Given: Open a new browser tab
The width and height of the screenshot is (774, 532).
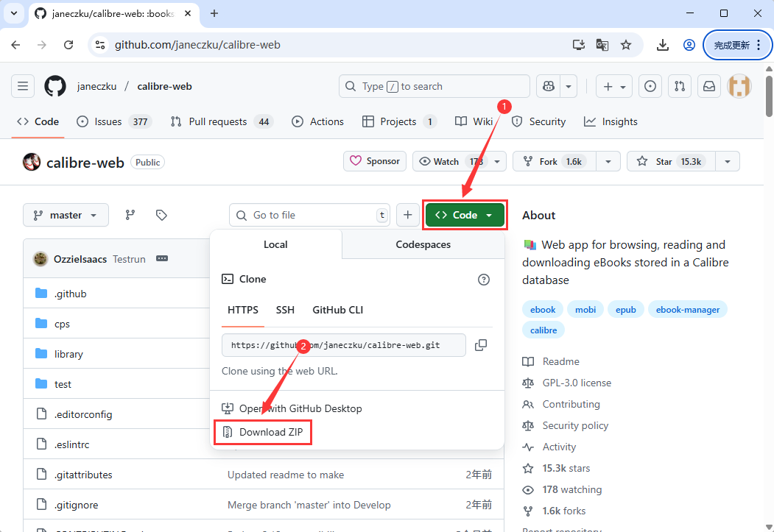Looking at the screenshot, I should coord(214,13).
